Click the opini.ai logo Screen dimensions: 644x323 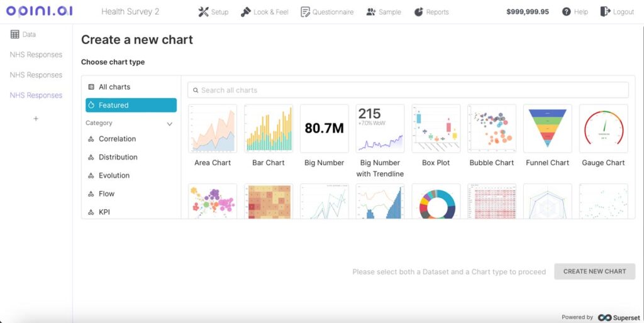40,11
